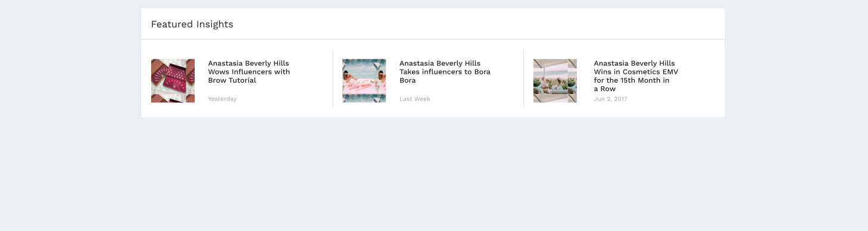Open 'Wins in Cosmetics EMV' article
Image resolution: width=868 pixels, height=231 pixels.
pos(636,76)
